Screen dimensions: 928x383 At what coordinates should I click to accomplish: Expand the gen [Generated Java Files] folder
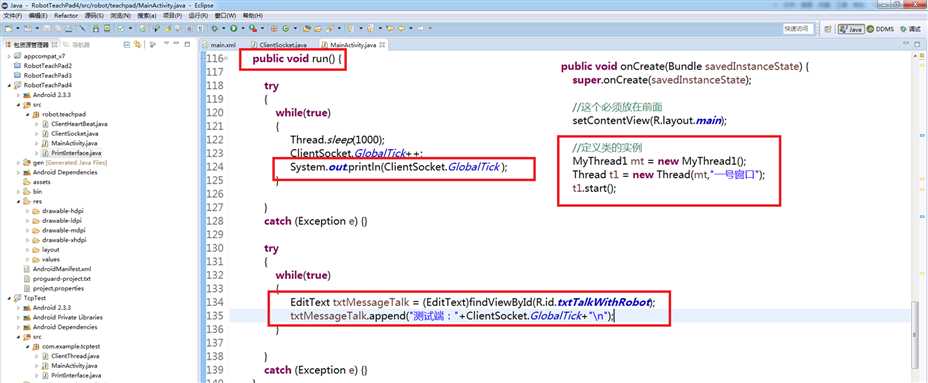(18, 162)
